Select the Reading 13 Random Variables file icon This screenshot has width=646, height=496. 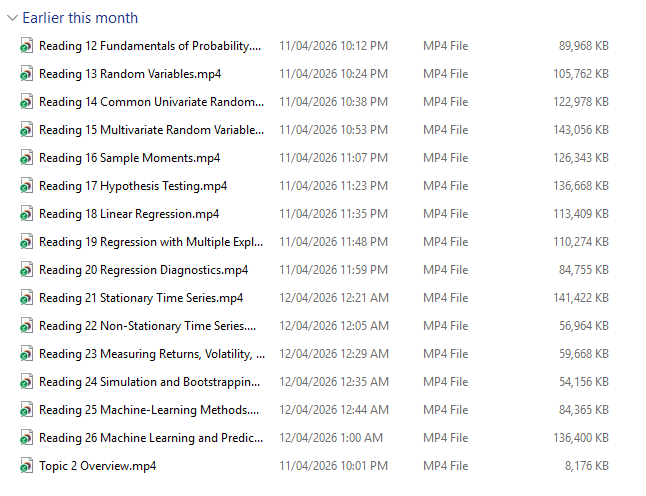tap(27, 74)
